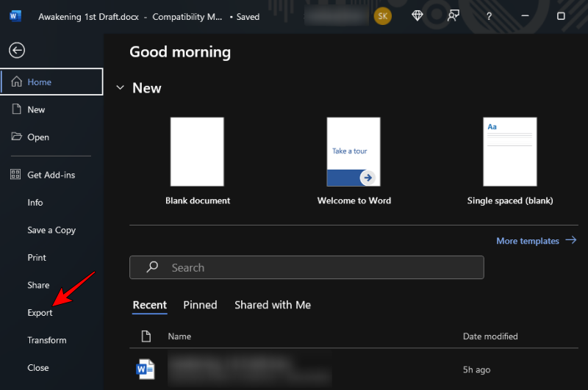Choose the Single spaced (blank) template
This screenshot has width=588, height=390.
[509, 152]
